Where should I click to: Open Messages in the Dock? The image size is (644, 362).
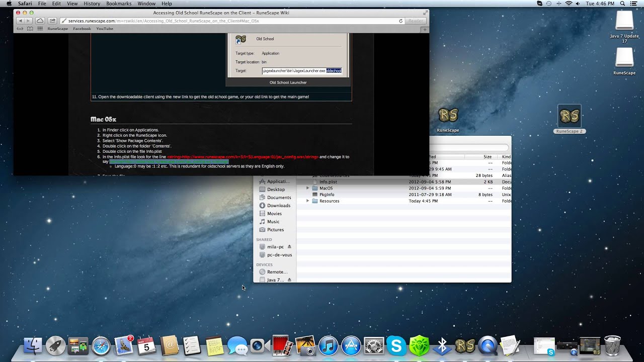[237, 346]
